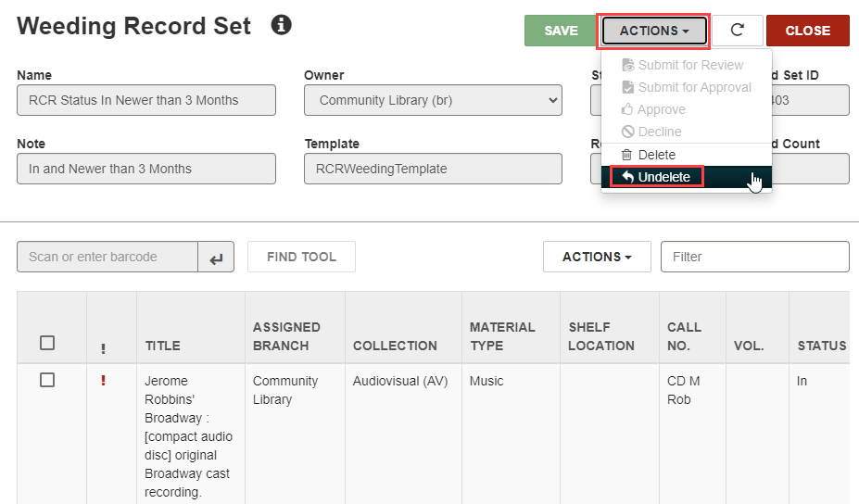859x504 pixels.
Task: Click the green SAVE button
Action: click(x=561, y=31)
